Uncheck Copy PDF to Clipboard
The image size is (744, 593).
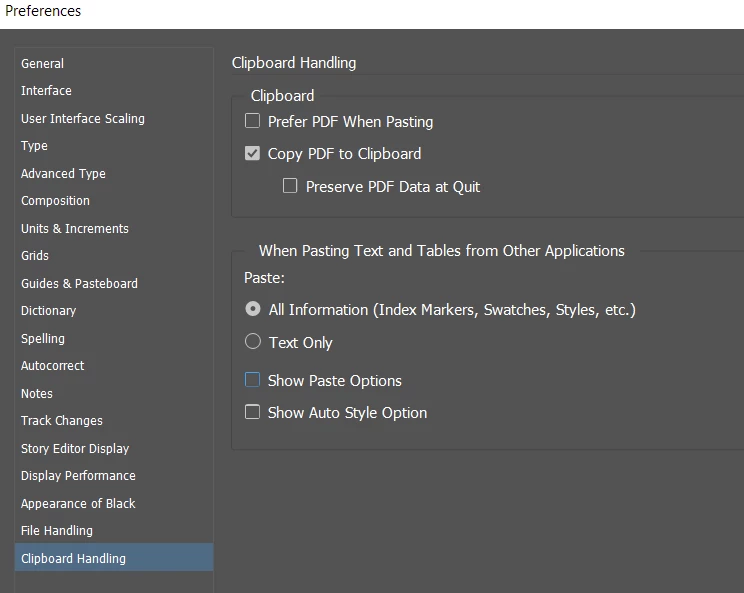(x=252, y=153)
